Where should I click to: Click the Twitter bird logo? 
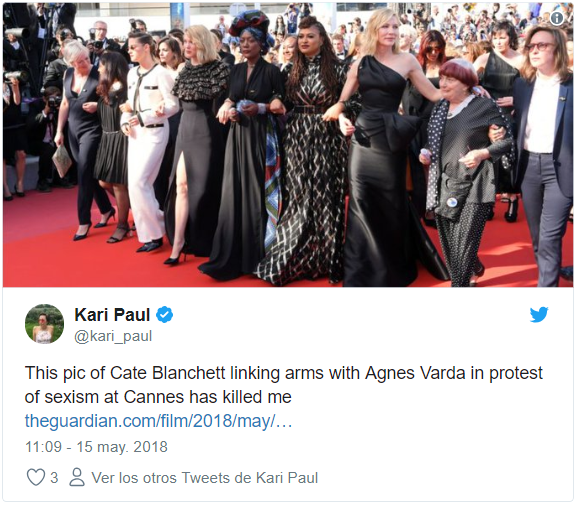(539, 315)
